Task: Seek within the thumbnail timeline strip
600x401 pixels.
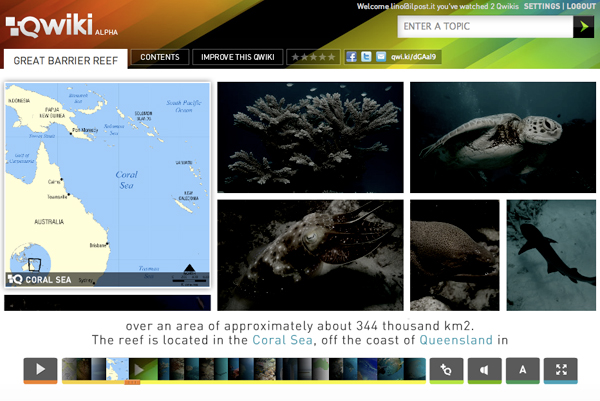Action: (x=244, y=370)
